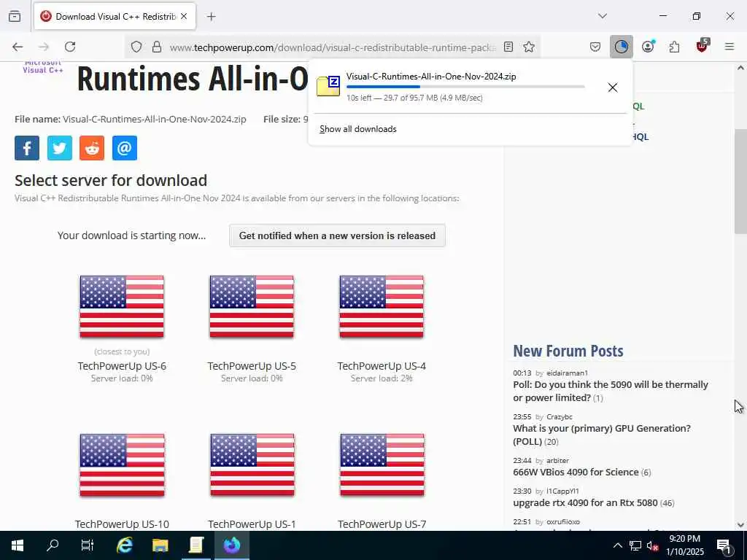Open network status tray icon
Viewport: 747px width, 560px height.
(635, 545)
